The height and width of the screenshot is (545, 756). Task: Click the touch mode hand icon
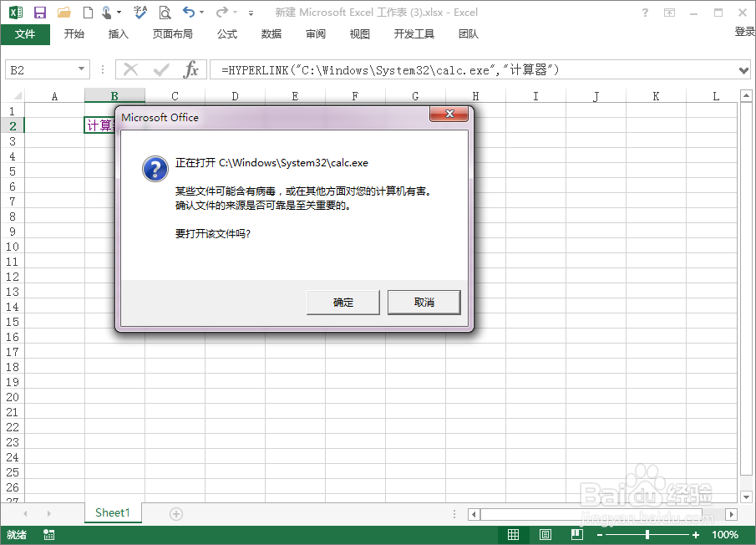click(x=107, y=13)
